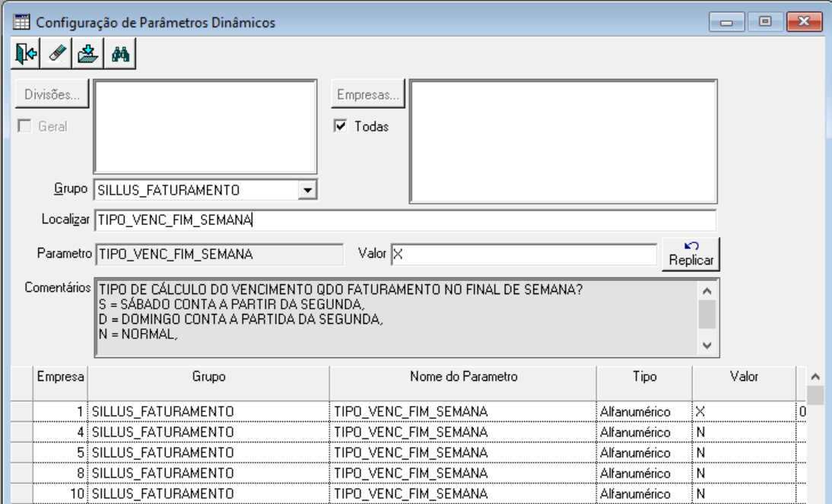Click the Valor input field
Screen dimensions: 832x504
tap(524, 255)
